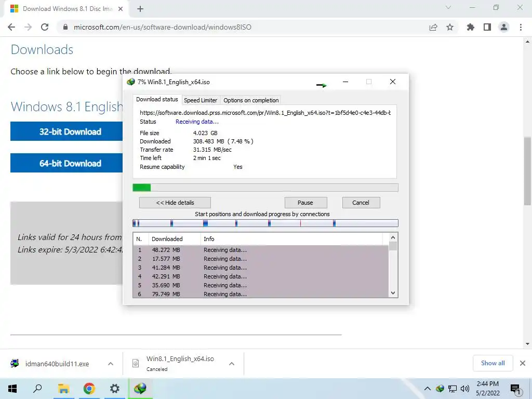Open taskbar search magnifier
Viewport: 532px width, 399px height.
tap(37, 389)
